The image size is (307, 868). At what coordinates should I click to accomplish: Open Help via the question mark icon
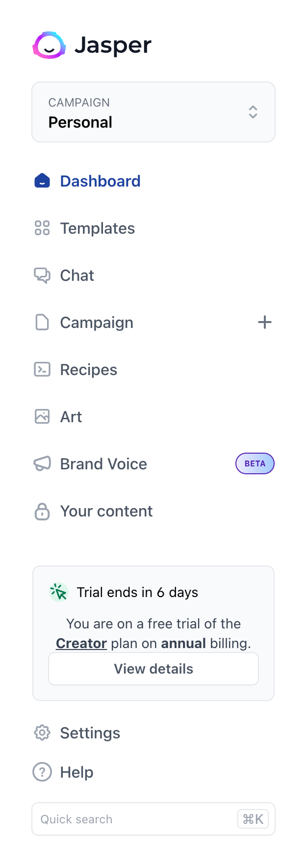click(42, 772)
